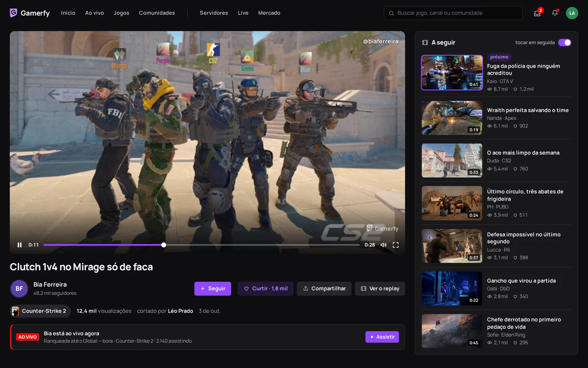
Task: Toggle the tocar em seguida switch
Action: click(565, 43)
